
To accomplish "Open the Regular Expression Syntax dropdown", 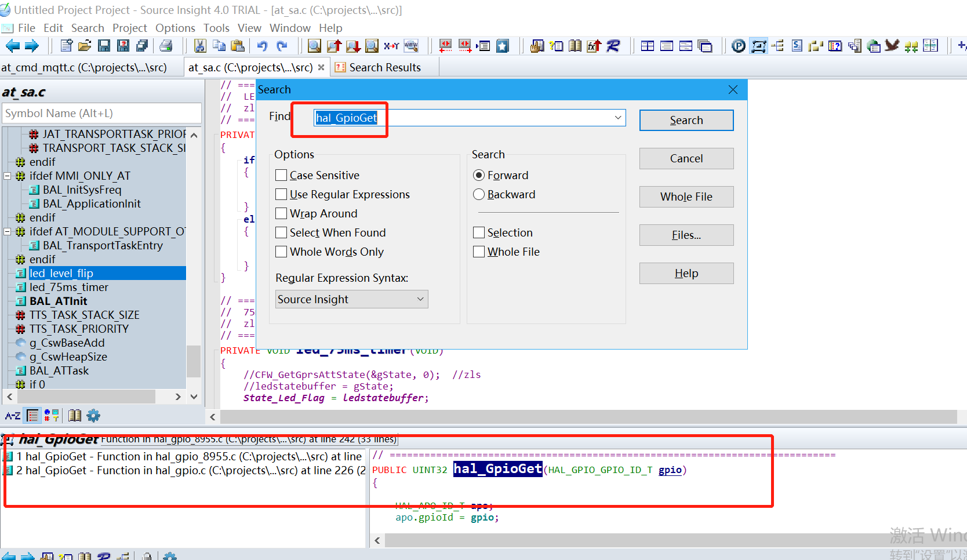I will tap(351, 299).
